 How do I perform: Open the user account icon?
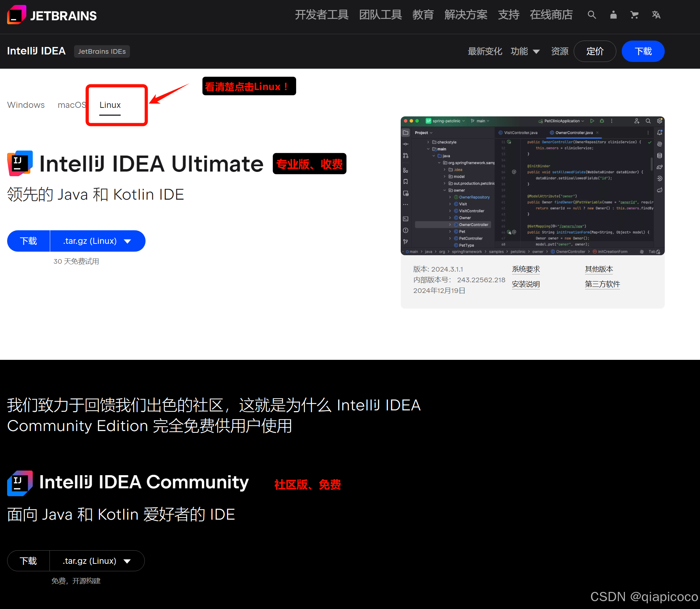click(613, 15)
